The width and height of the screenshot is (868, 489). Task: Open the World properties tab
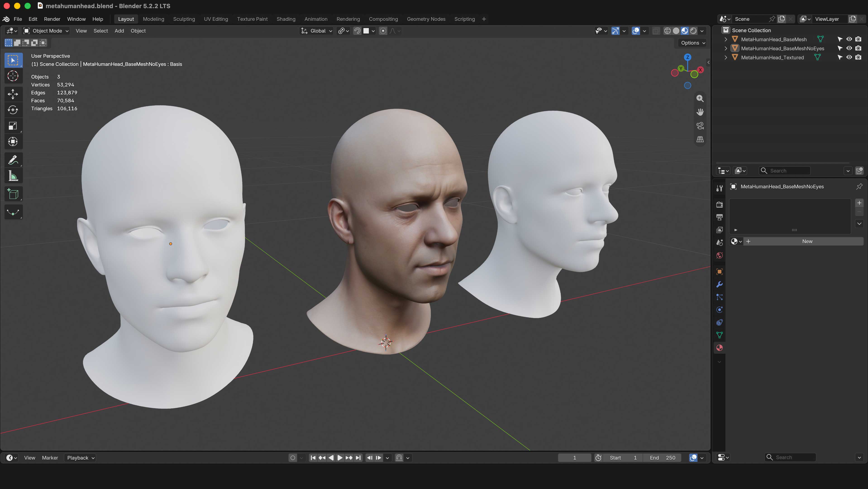click(719, 255)
